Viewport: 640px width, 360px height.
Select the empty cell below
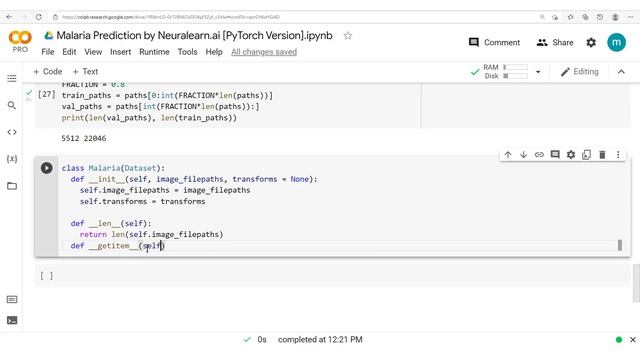tap(333, 276)
